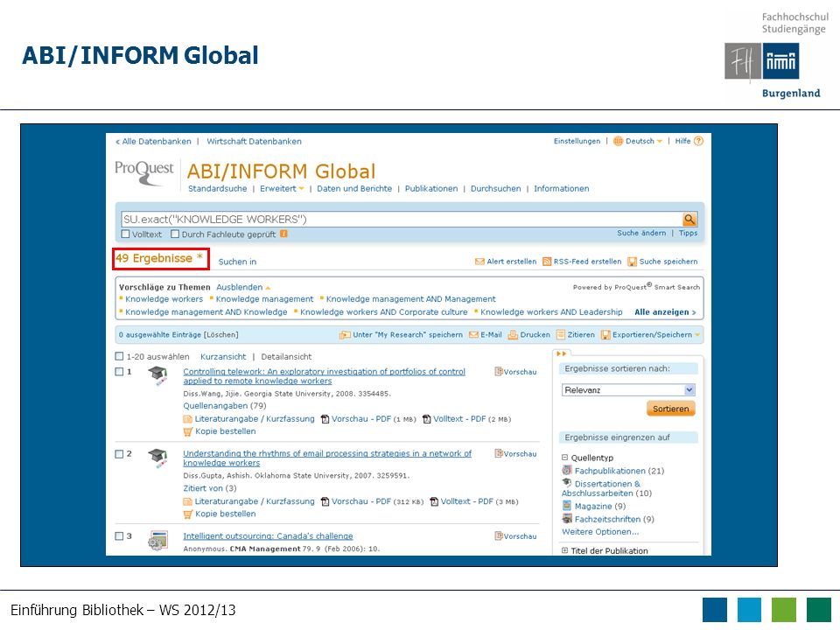This screenshot has height=630, width=840.
Task: Select checkbox for result 2
Action: 120,454
